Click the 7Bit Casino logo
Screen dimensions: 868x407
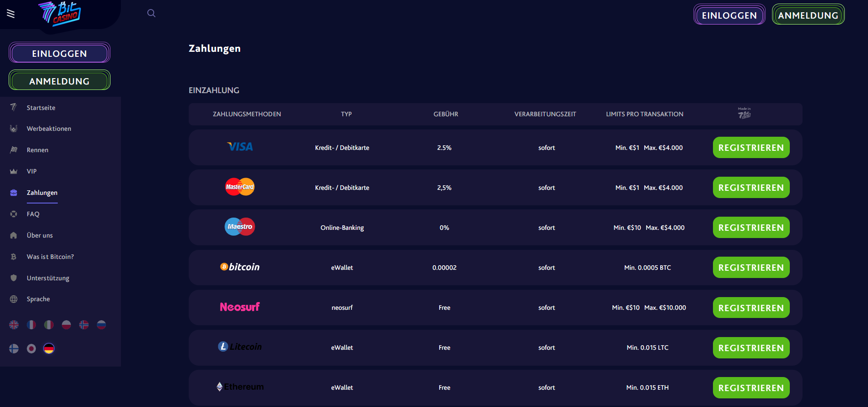[x=60, y=13]
